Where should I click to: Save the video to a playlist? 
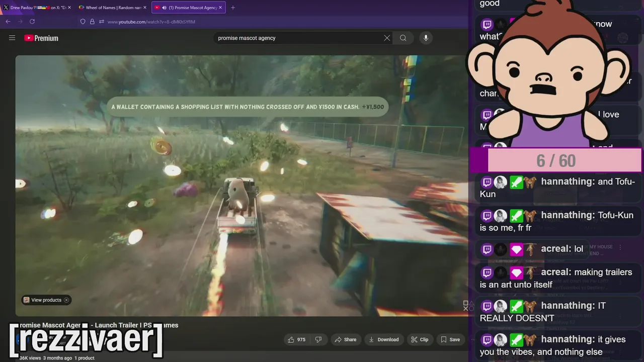450,340
